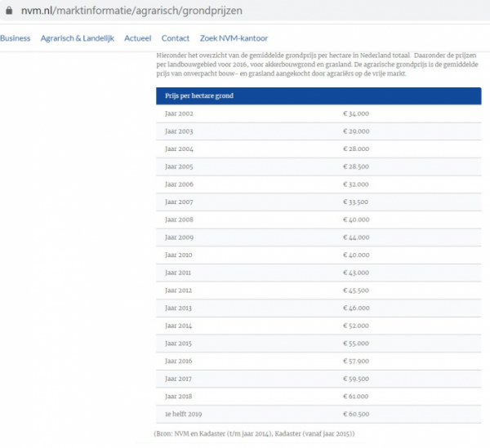Select the Jaar 2005 row label
Viewport: 490px width, 448px height.
point(179,166)
